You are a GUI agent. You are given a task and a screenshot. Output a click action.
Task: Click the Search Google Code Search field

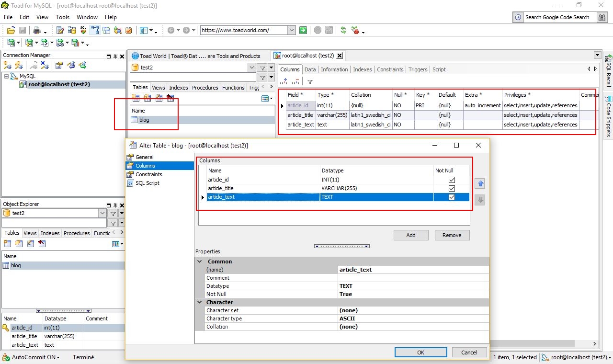point(557,17)
